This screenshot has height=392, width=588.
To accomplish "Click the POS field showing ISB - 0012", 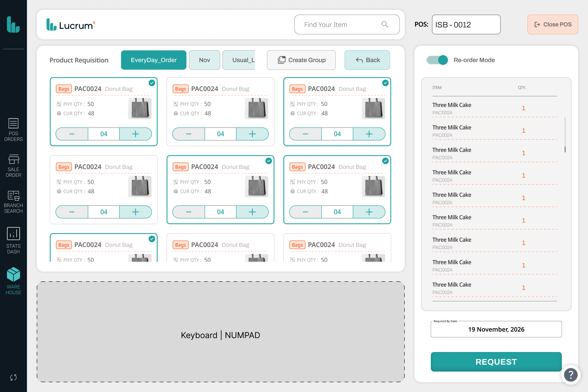I will click(466, 24).
